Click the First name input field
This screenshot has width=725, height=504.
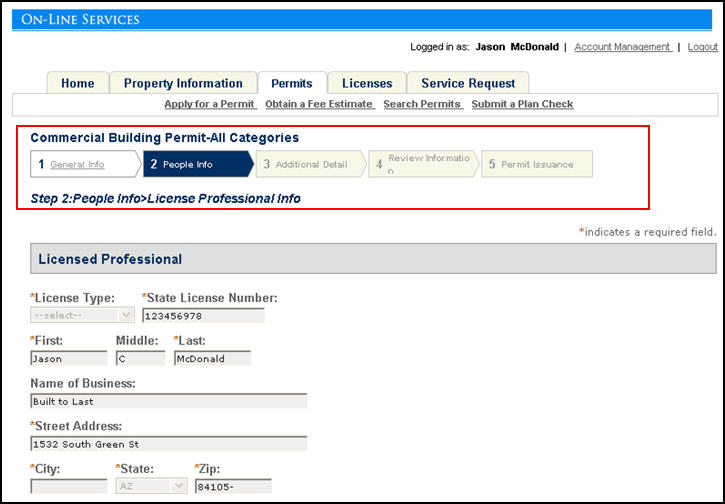tap(68, 358)
